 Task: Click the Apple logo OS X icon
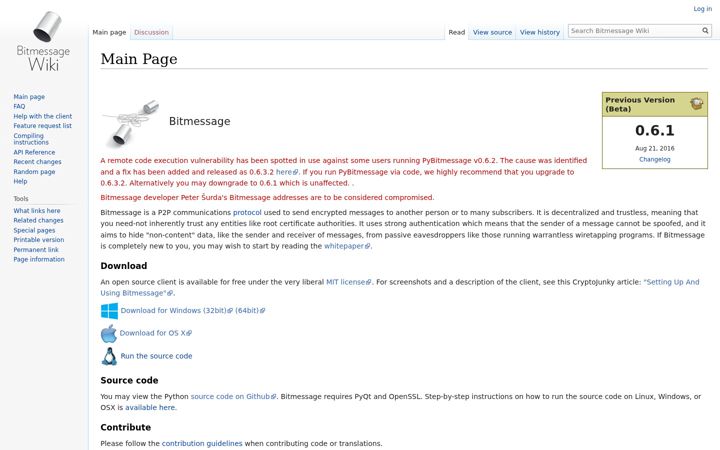coord(109,333)
